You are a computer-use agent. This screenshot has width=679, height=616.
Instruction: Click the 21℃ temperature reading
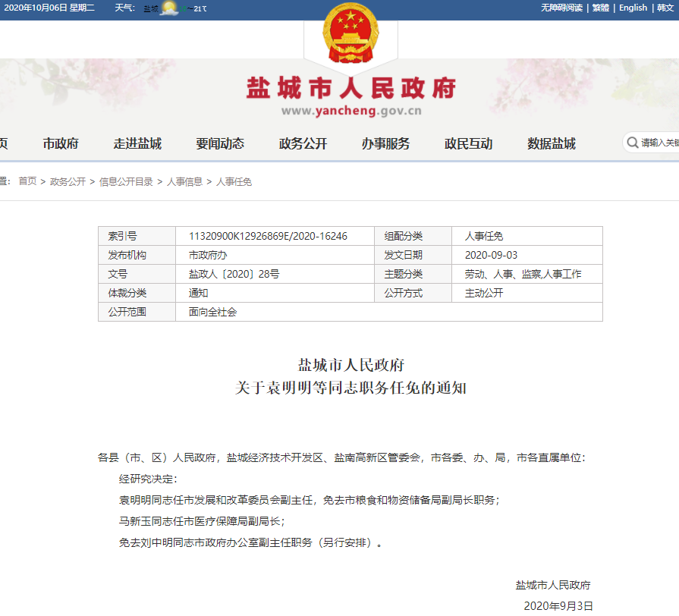tap(200, 8)
